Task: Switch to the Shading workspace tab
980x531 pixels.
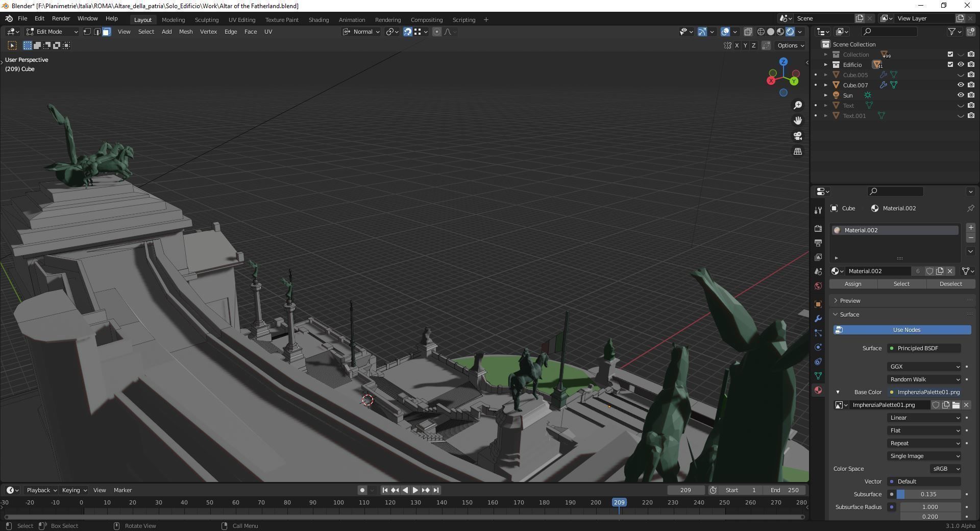Action: point(318,20)
